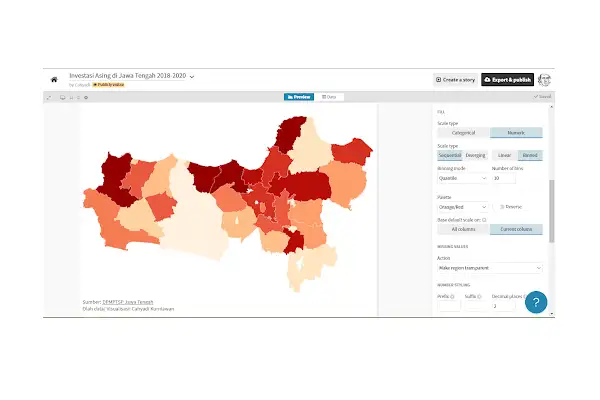Viewport: 600px width, 400px height.
Task: Click the Export & publish button
Action: 507,80
